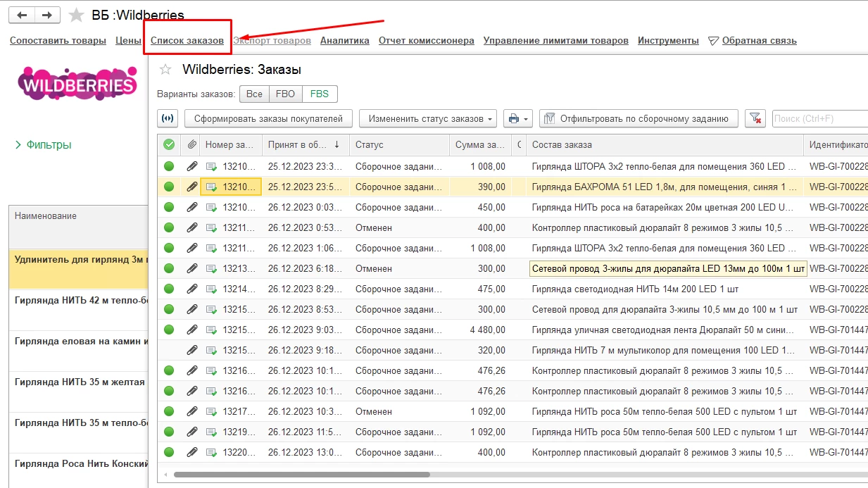
Task: Click the paperclip attachment column header icon
Action: [x=191, y=144]
